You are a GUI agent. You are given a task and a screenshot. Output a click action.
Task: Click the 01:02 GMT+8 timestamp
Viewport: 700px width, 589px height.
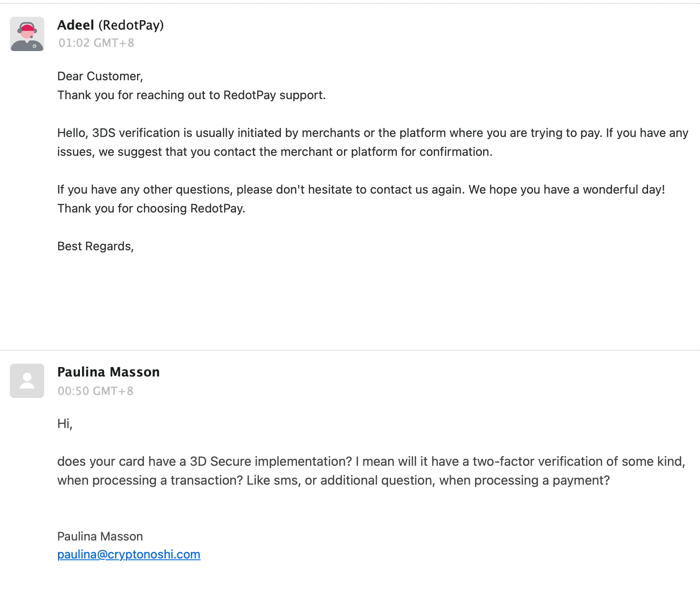pos(96,43)
